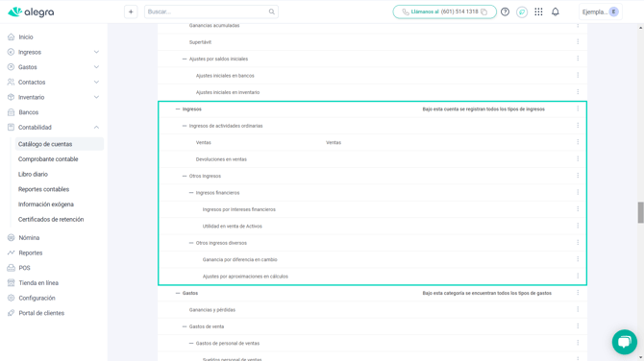Click the green messaging icon in header
This screenshot has height=361, width=644.
pyautogui.click(x=522, y=12)
